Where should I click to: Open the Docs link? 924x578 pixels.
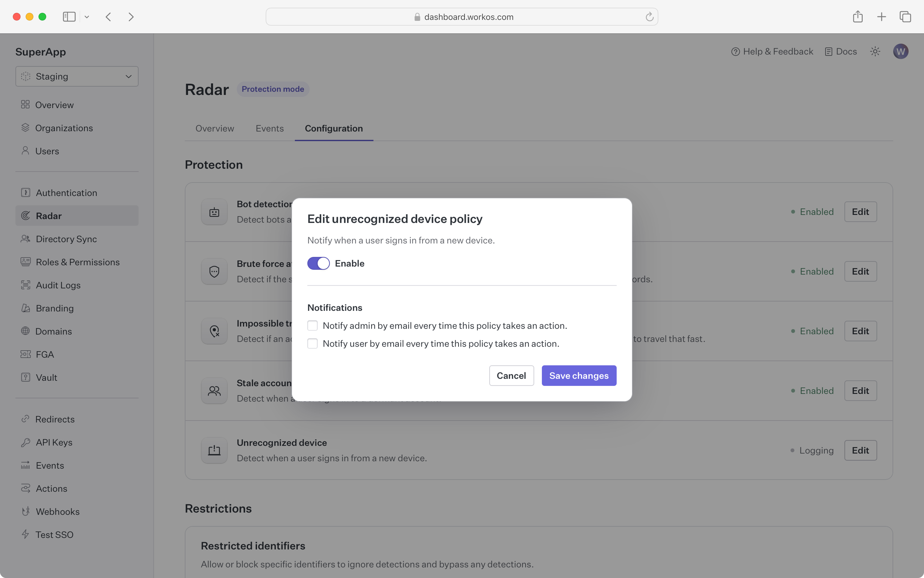click(841, 51)
